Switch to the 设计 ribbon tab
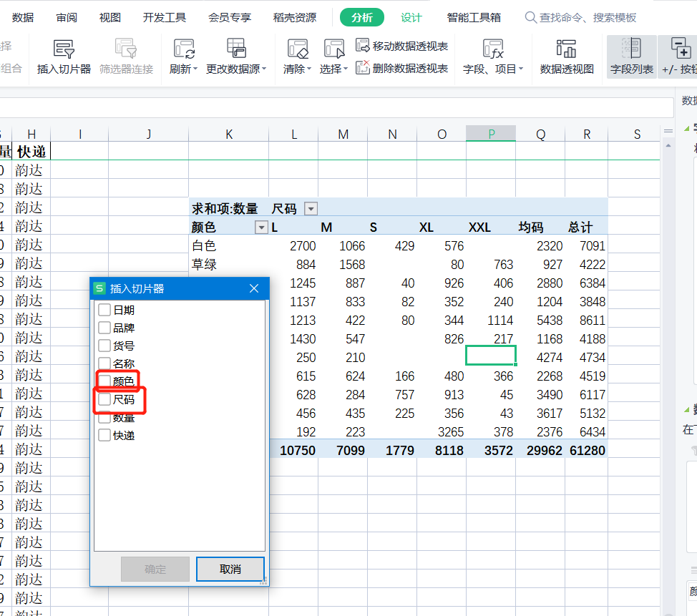The image size is (697, 616). click(411, 17)
